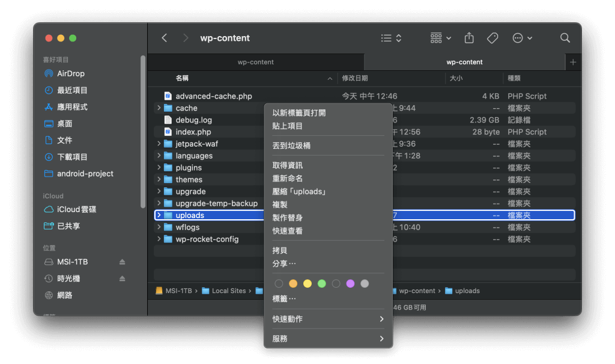Click the Share icon in toolbar
The image size is (615, 364).
469,38
